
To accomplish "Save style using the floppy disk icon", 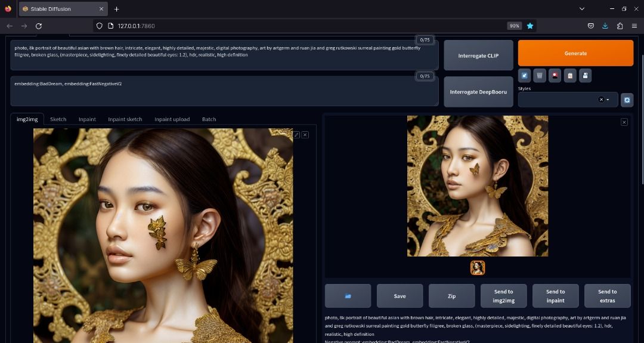I will (586, 75).
